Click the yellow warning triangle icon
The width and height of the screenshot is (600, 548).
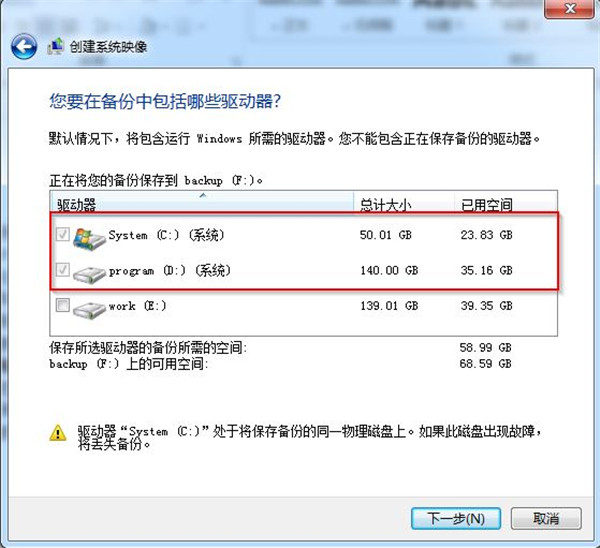point(58,433)
